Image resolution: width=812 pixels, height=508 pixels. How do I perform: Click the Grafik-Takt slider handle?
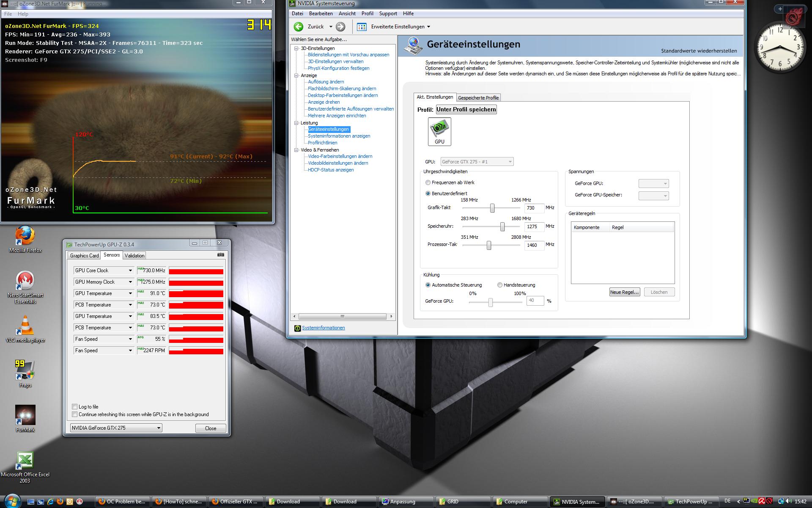pyautogui.click(x=492, y=208)
